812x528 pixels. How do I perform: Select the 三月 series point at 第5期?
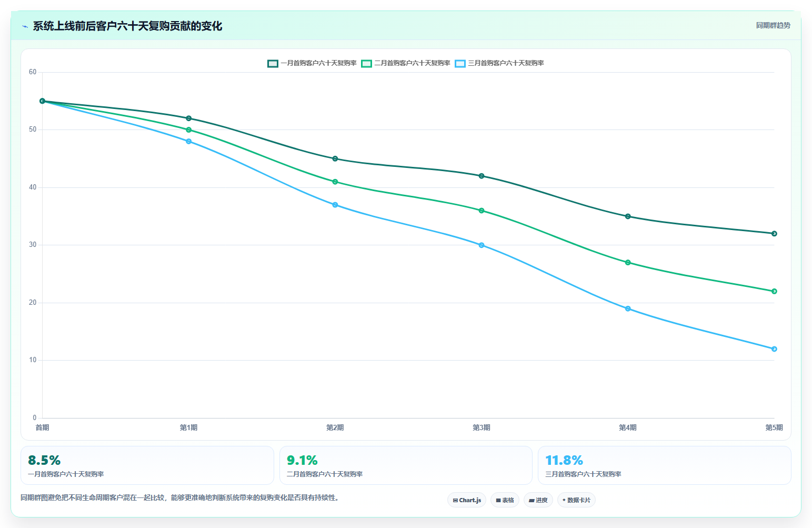[x=774, y=349]
